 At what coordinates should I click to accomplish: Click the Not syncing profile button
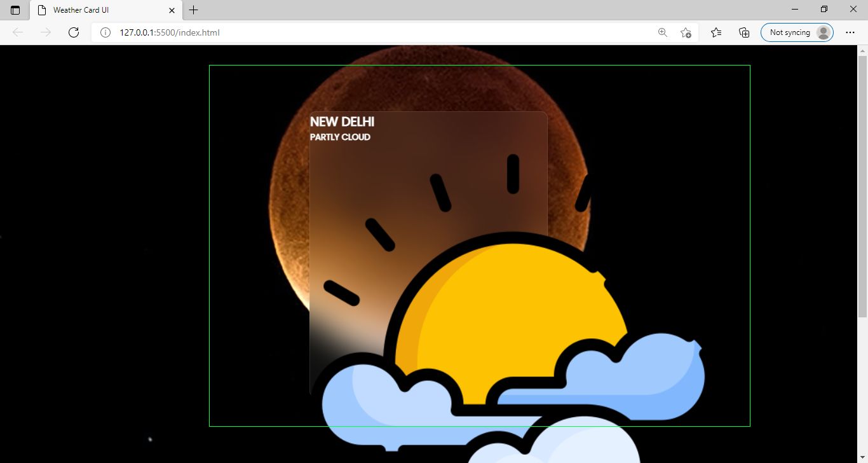797,32
